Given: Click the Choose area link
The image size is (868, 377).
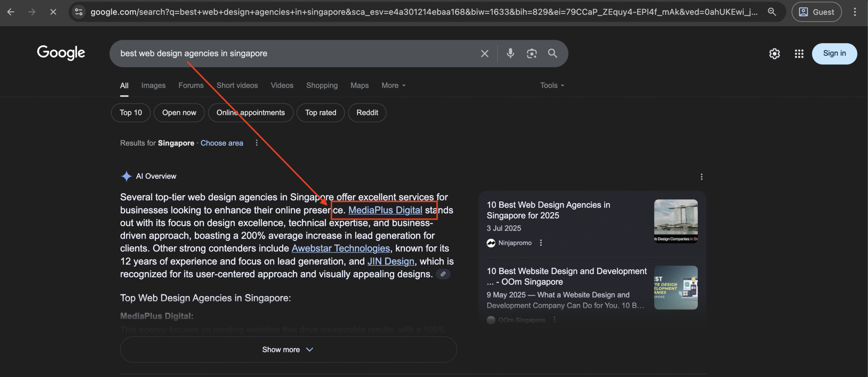Looking at the screenshot, I should coord(222,143).
